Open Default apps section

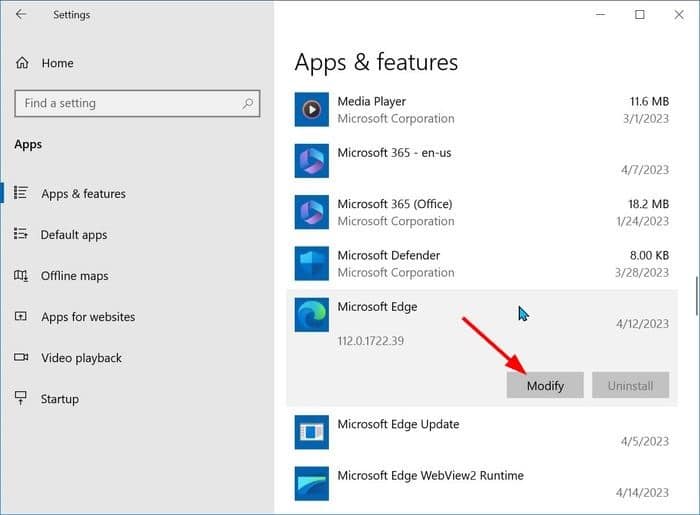(x=74, y=235)
